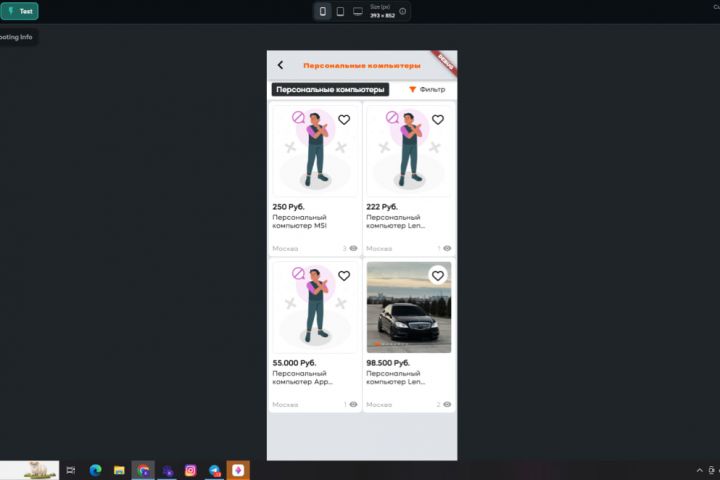Click views eye icon on 55.000 Руб. card
Viewport: 720px width, 480px height.
(x=353, y=405)
